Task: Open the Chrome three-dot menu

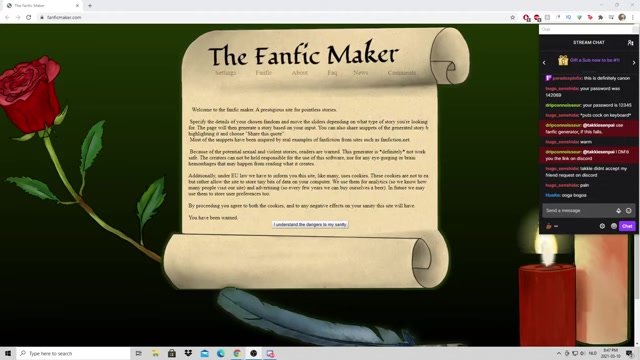Action: (x=633, y=17)
